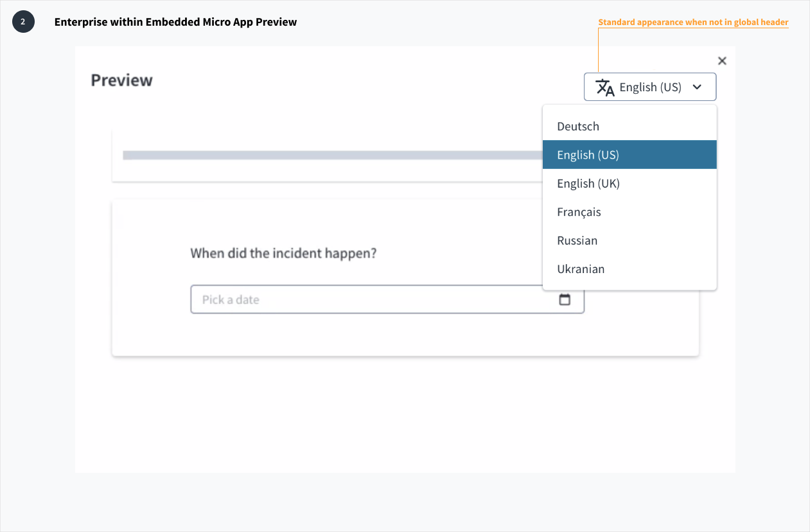
Task: Click the close X icon on the preview
Action: [x=722, y=60]
